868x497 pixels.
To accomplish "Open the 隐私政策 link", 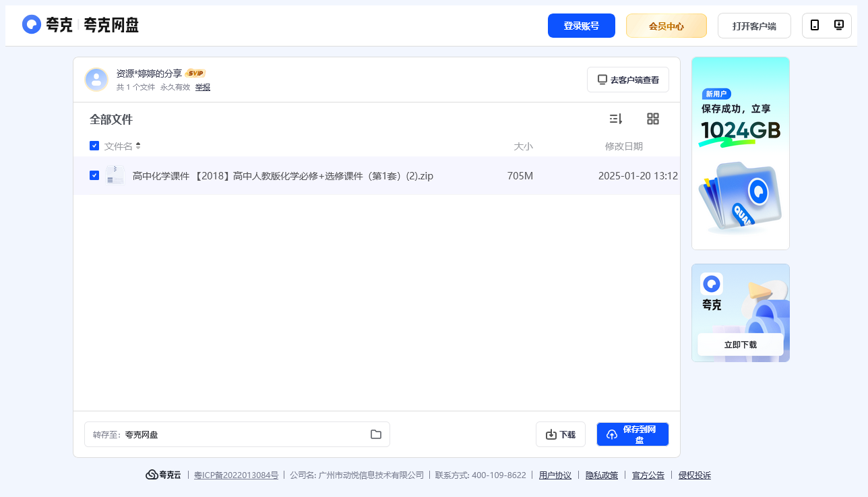I will pos(602,475).
